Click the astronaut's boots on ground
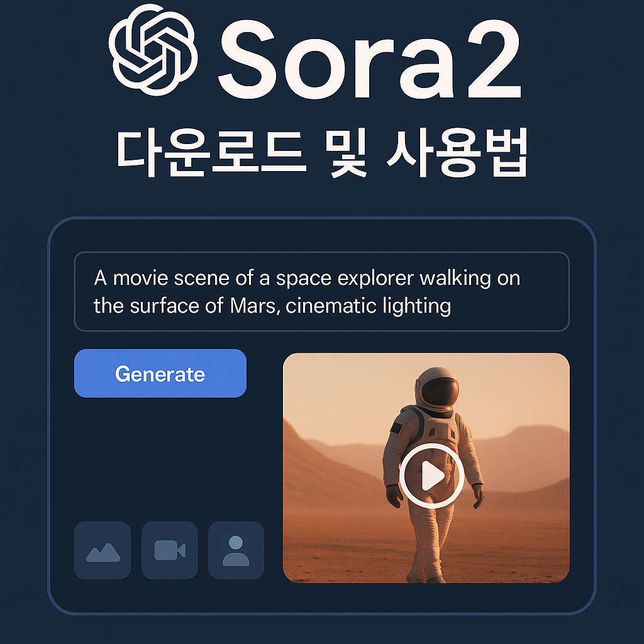 (x=427, y=575)
